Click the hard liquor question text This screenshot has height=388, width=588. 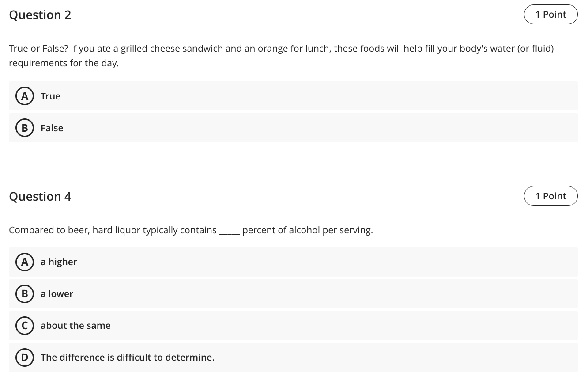191,230
